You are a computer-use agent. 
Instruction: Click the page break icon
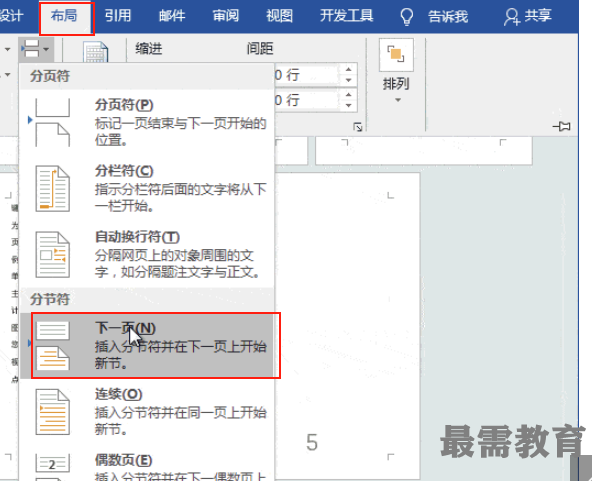tap(52, 122)
